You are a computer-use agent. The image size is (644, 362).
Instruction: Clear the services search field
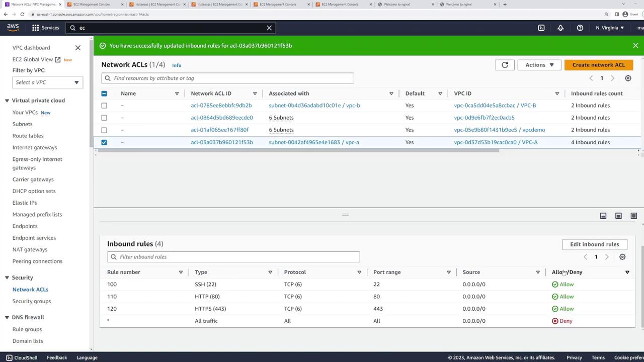tap(269, 28)
